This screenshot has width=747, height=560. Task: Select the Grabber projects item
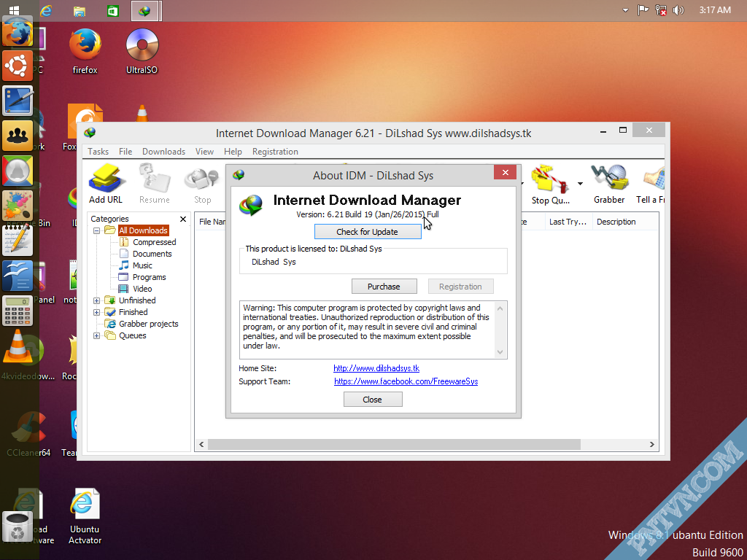[149, 324]
